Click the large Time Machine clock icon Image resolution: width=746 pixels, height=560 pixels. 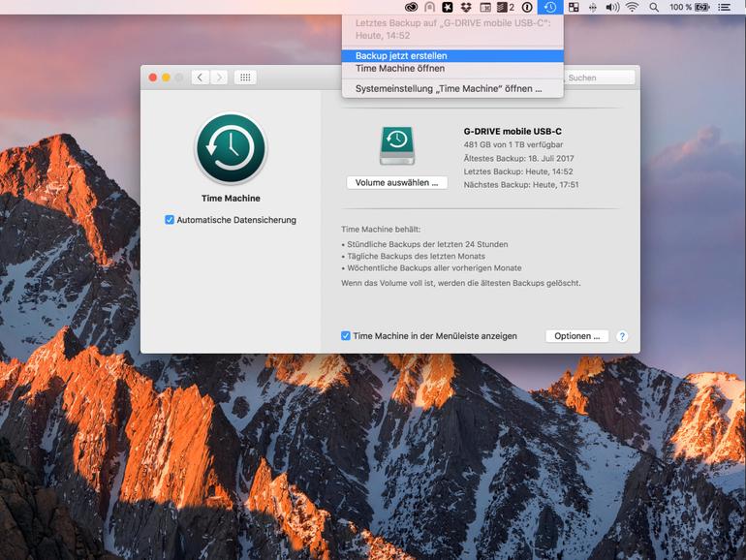(x=231, y=148)
